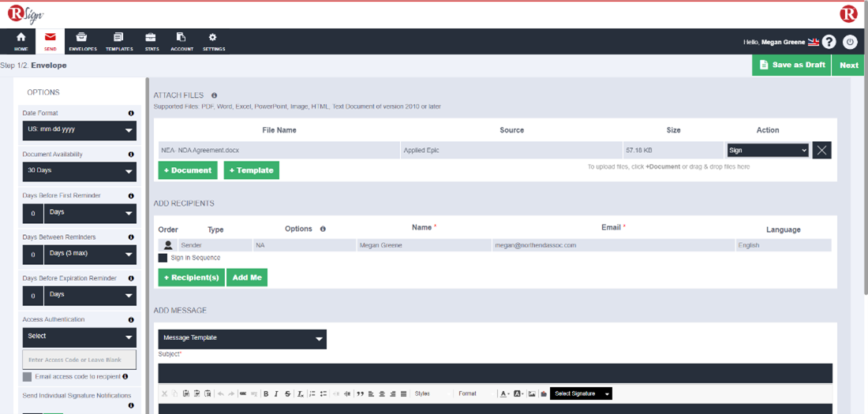Apply bold formatting in message editor
This screenshot has height=414, width=868.
(266, 393)
